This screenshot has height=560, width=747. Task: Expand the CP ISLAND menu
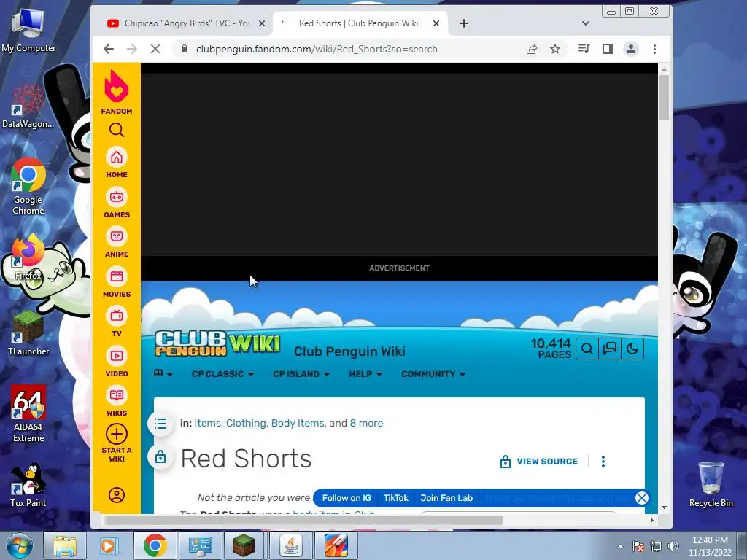click(x=301, y=374)
